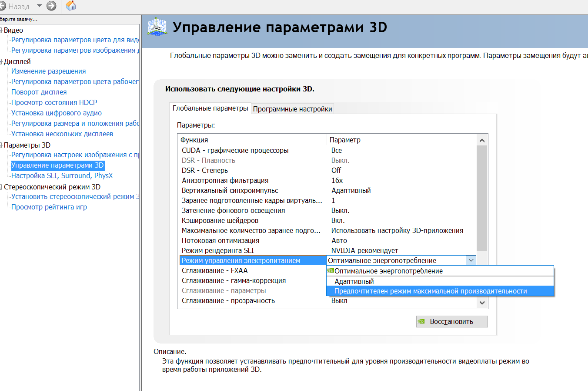Collapse the Стереоскопический режим 3D section
Screen dimensions: 588x391
click(1, 187)
